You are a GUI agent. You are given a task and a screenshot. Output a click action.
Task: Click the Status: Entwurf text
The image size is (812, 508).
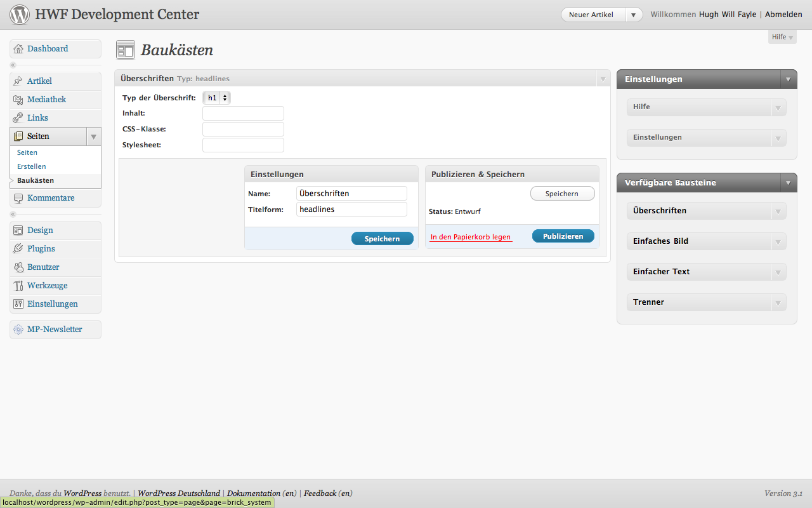tap(455, 211)
